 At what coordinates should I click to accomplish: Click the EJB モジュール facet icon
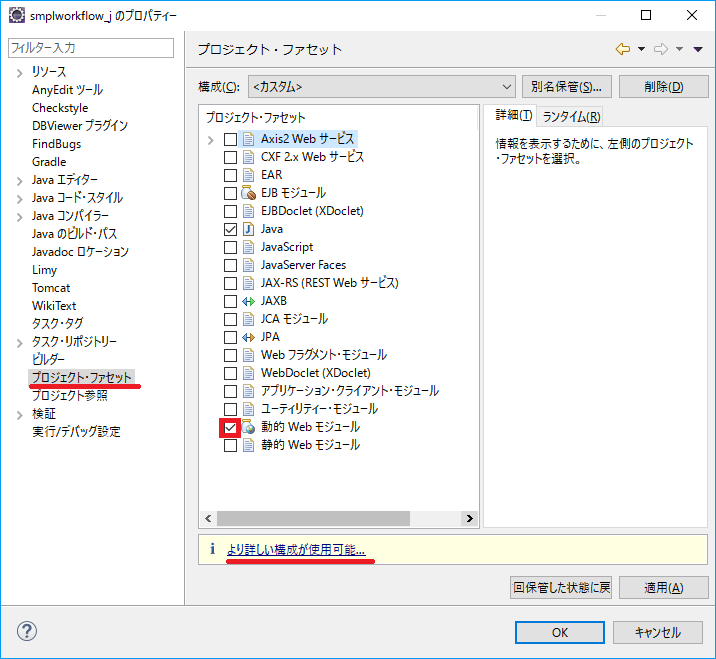[248, 193]
